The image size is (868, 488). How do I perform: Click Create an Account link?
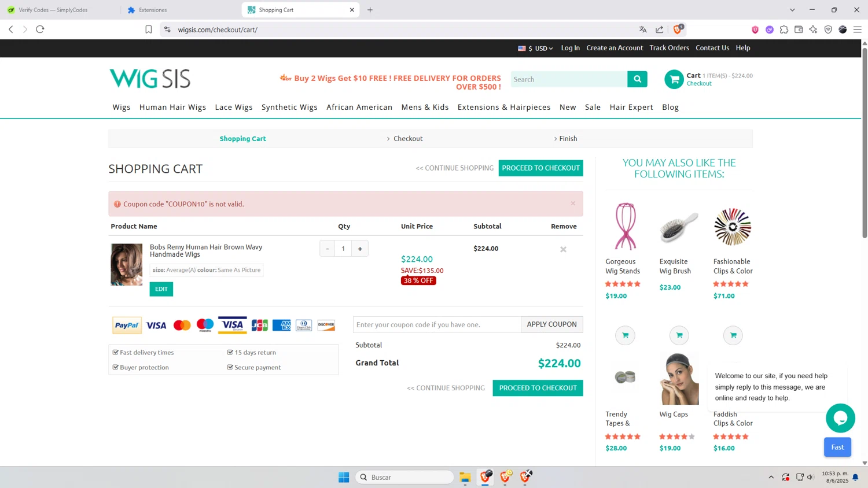(615, 48)
